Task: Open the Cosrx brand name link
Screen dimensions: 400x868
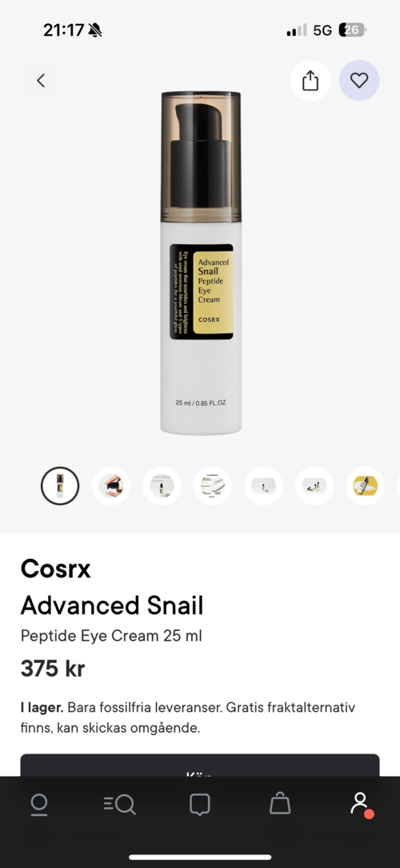Action: (x=55, y=569)
